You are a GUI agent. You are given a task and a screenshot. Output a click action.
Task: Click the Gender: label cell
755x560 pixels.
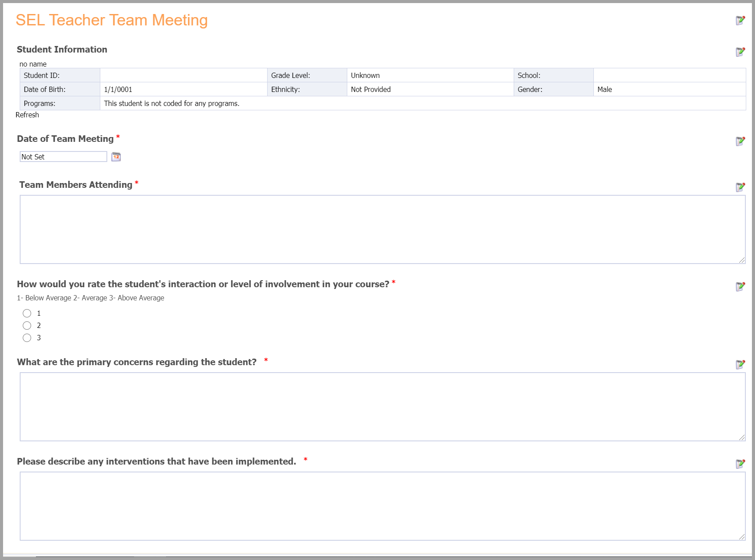pos(554,89)
